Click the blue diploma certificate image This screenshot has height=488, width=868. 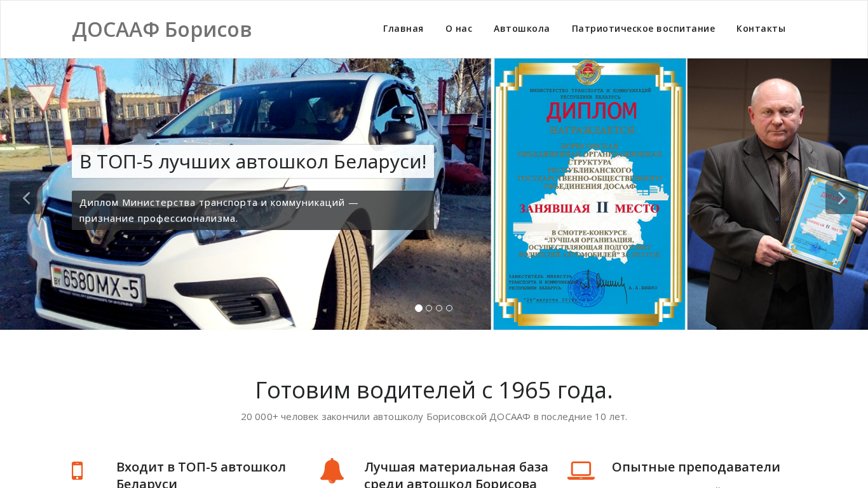coord(590,194)
